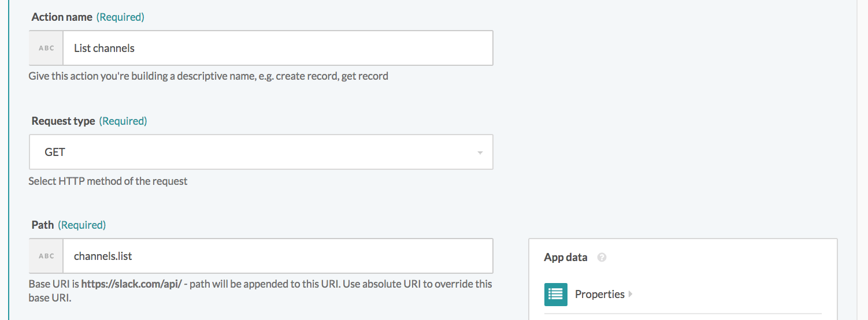Click the 'Select HTTP method of the request' hint
868x320 pixels.
click(108, 181)
